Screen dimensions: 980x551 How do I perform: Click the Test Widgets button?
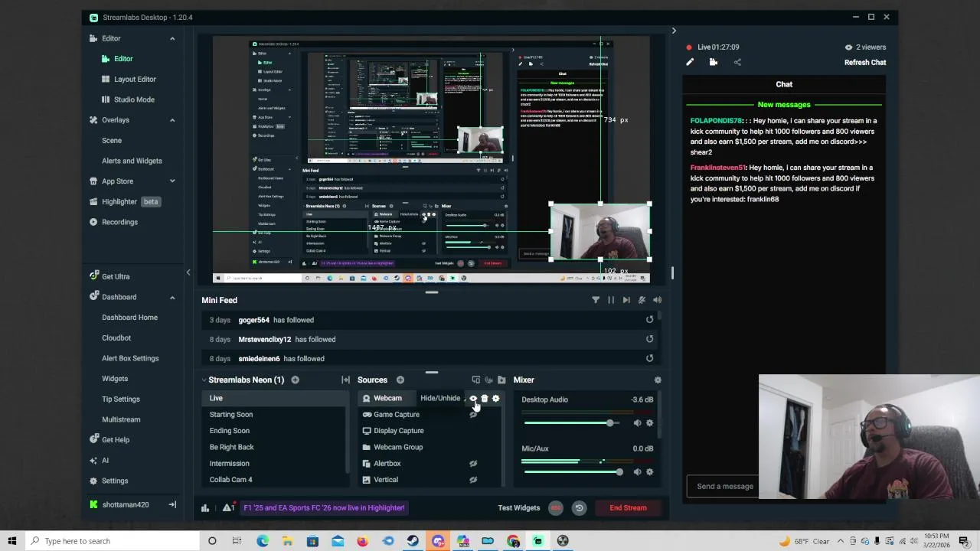[519, 508]
